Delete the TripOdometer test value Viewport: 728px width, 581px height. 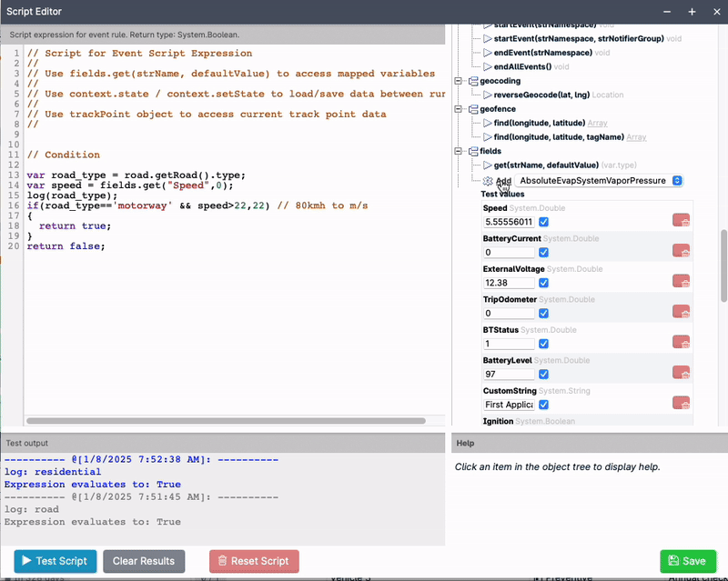[x=681, y=312]
